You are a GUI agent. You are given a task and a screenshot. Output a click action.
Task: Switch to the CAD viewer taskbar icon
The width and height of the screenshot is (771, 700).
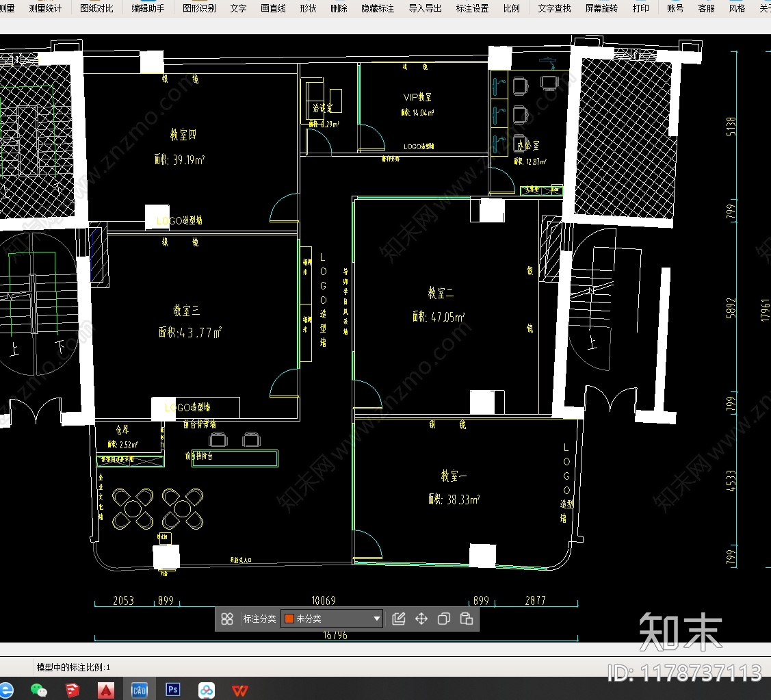[139, 690]
